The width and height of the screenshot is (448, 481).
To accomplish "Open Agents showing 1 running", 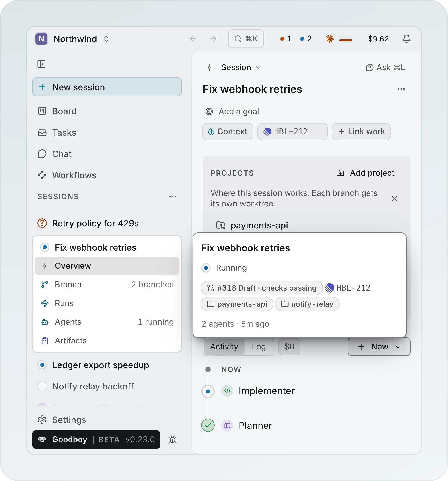I will (107, 322).
